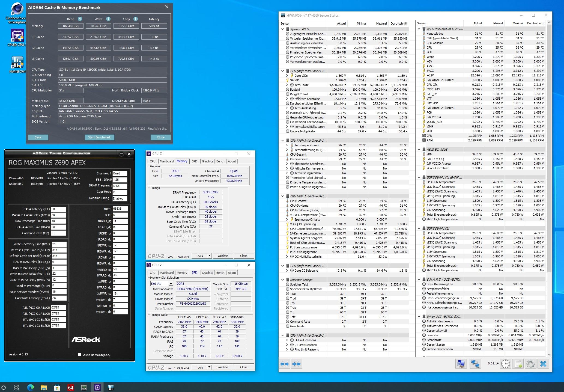Click Close button in the CPU-Z SPD window

point(244,367)
